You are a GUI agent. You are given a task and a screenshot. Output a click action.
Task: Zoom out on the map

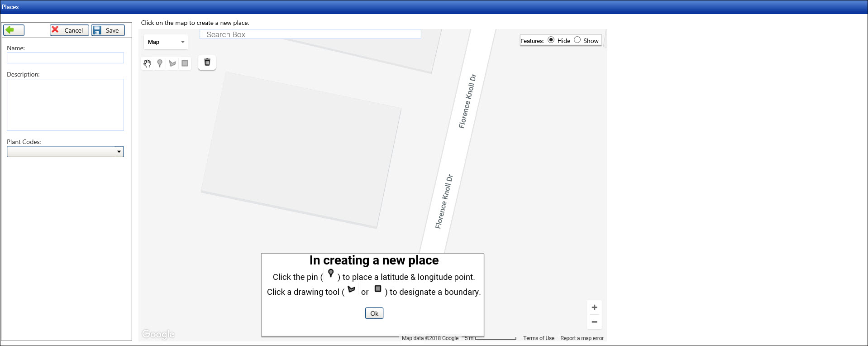pos(594,322)
